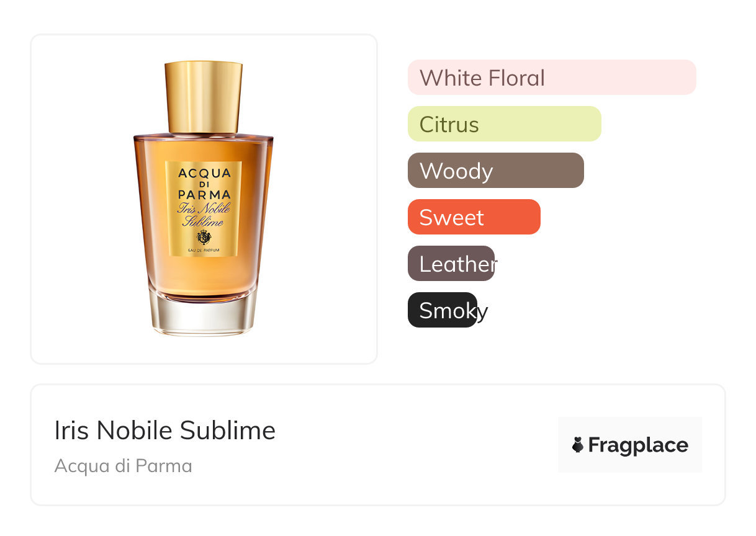Click the 'ACQUA DI PARMA' text on bottle
Viewport: 756px width, 536px height.
(204, 184)
